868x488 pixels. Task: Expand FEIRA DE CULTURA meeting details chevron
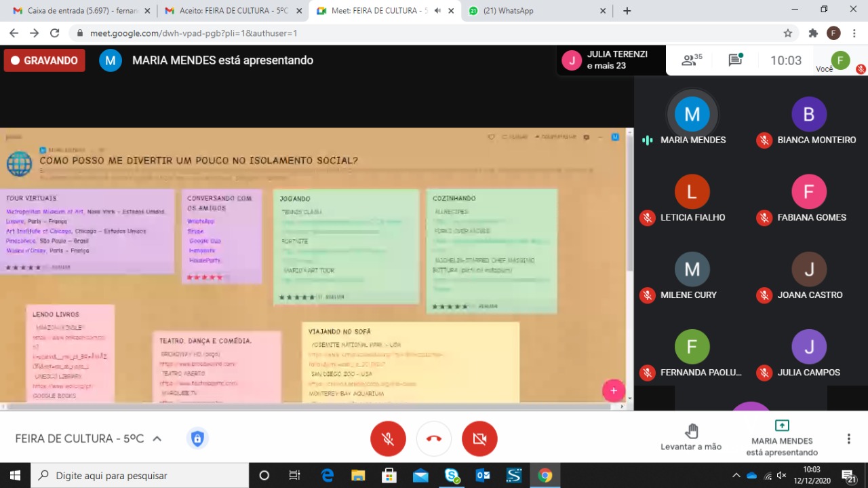tap(157, 438)
